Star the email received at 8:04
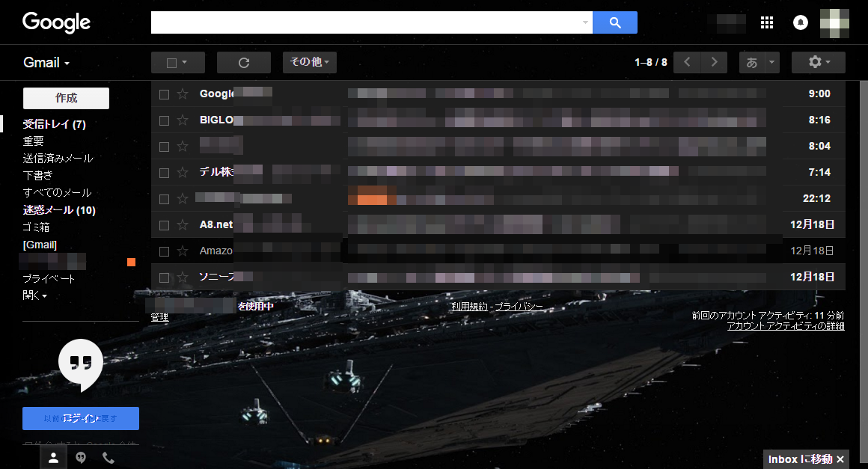Viewport: 868px width, 469px height. (x=182, y=147)
